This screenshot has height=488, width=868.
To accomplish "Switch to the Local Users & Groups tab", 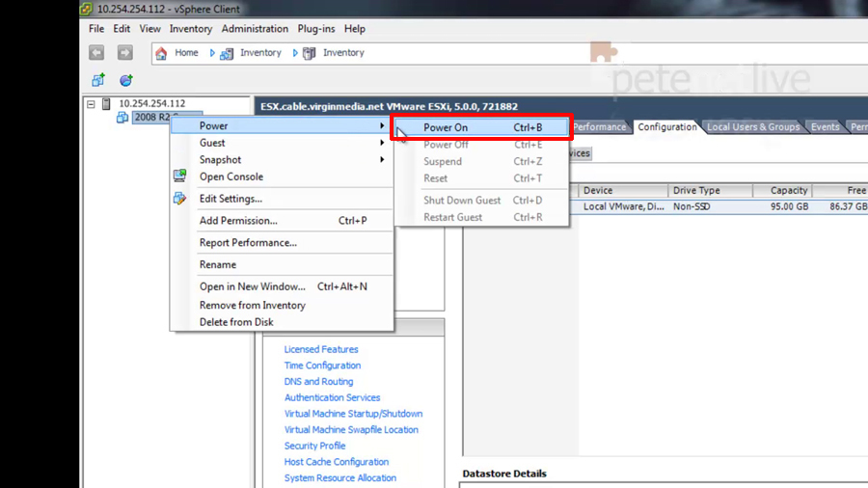I will (x=753, y=127).
